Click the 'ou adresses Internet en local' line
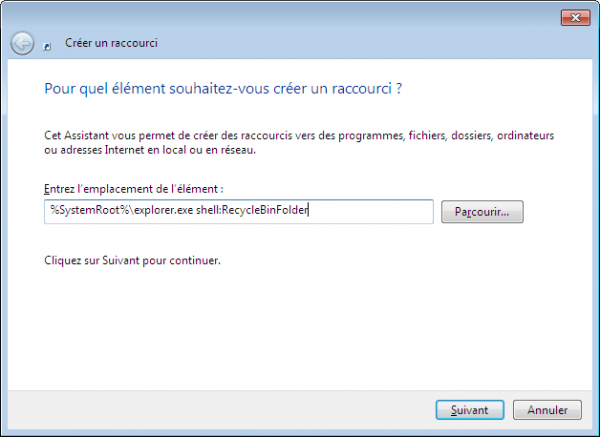 point(150,150)
